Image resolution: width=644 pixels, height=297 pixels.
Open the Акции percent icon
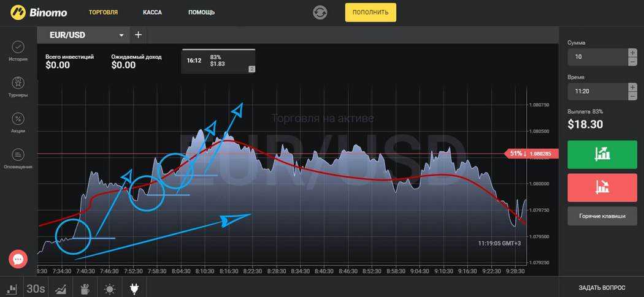[x=18, y=121]
